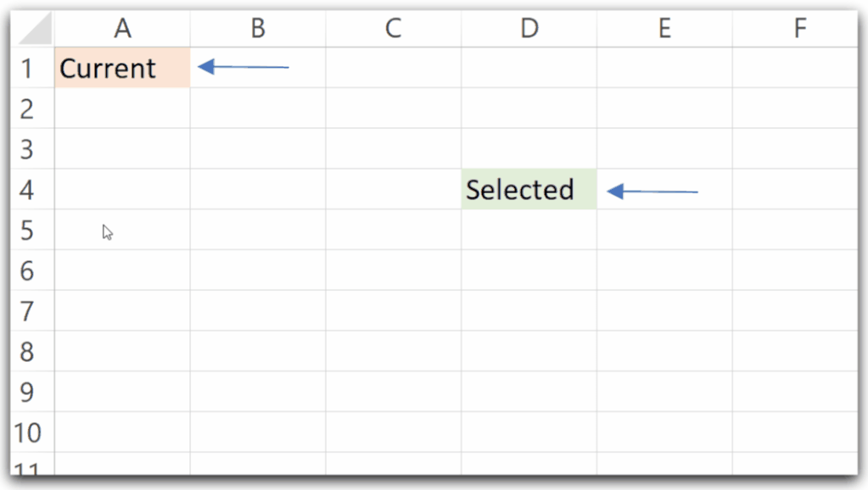Select column B header
Screen dimensions: 868x490
click(257, 28)
